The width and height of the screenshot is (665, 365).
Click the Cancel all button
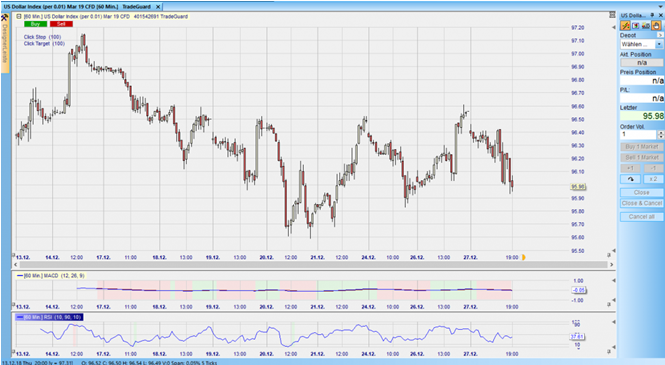pyautogui.click(x=642, y=217)
